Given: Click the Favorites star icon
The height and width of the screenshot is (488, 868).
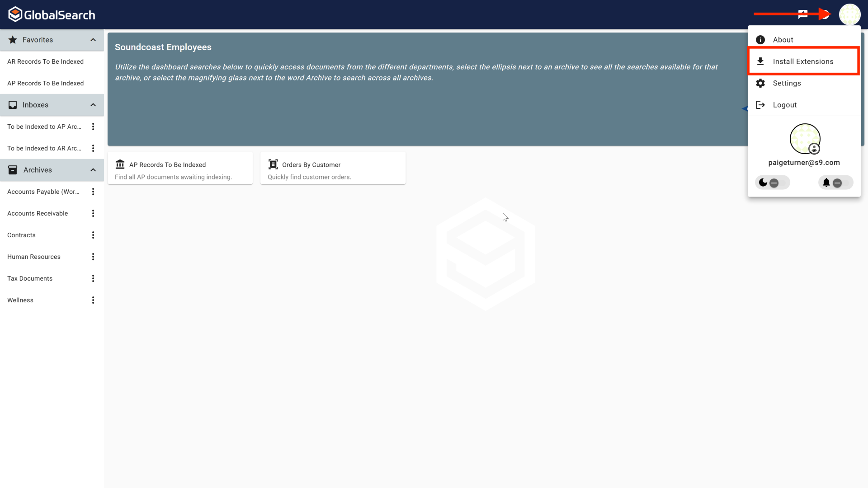Looking at the screenshot, I should 13,40.
